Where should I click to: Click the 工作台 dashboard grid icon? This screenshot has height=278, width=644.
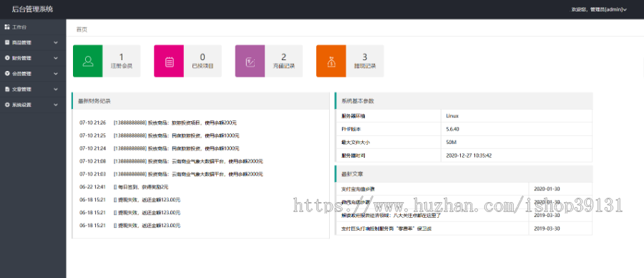[x=7, y=27]
